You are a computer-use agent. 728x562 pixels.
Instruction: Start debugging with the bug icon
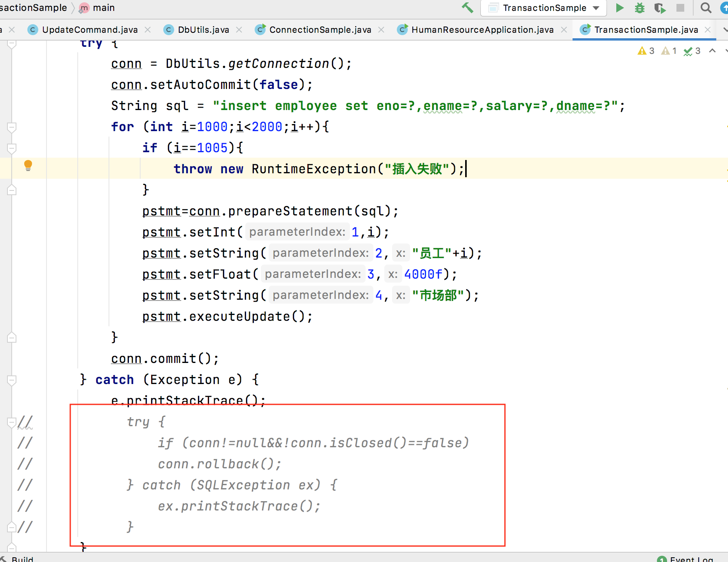(x=640, y=8)
